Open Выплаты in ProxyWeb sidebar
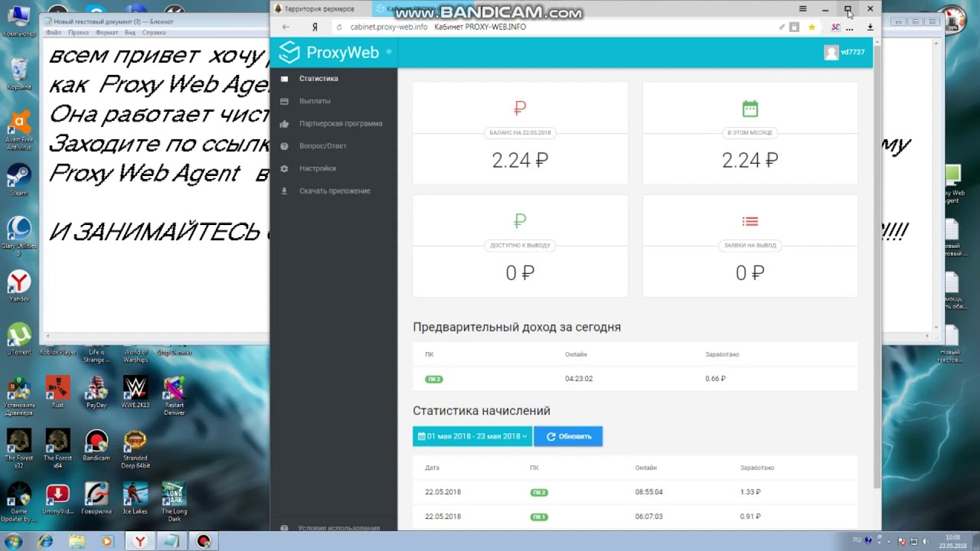 [x=315, y=101]
